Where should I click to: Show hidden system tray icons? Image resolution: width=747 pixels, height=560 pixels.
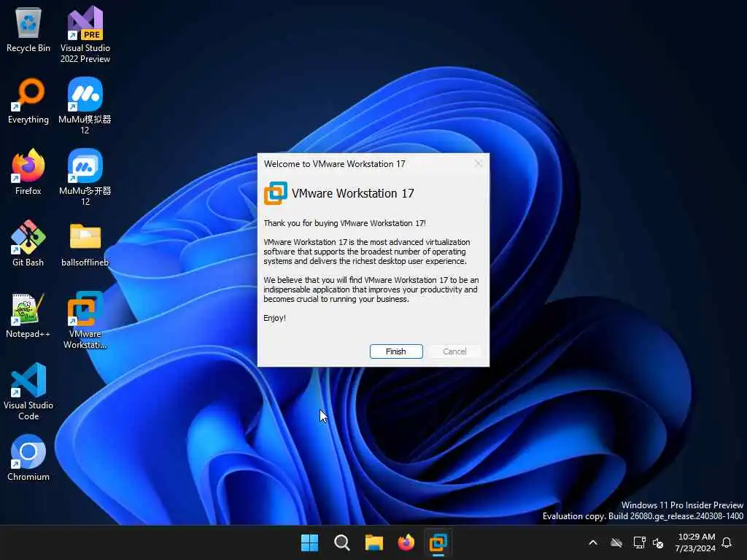pos(593,542)
